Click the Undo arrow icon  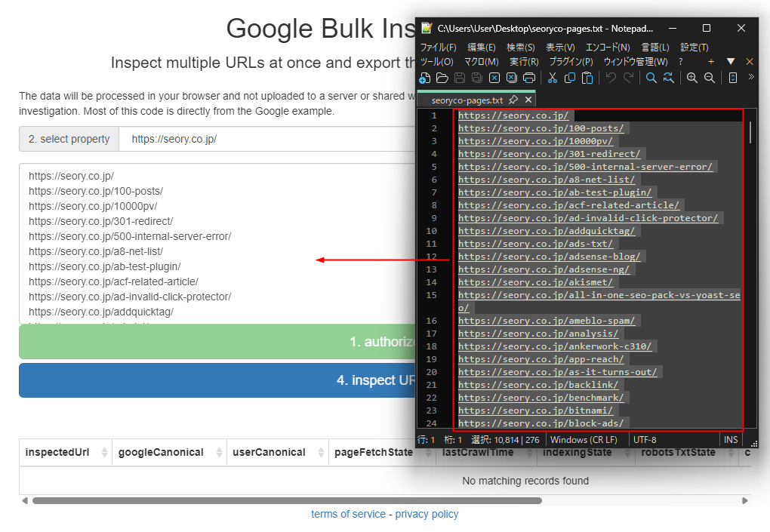611,78
